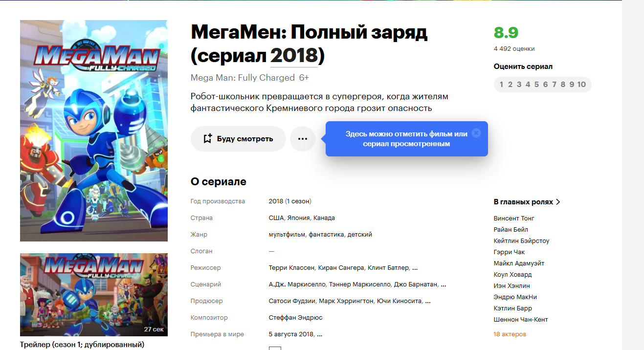Rate the series 6

545,85
